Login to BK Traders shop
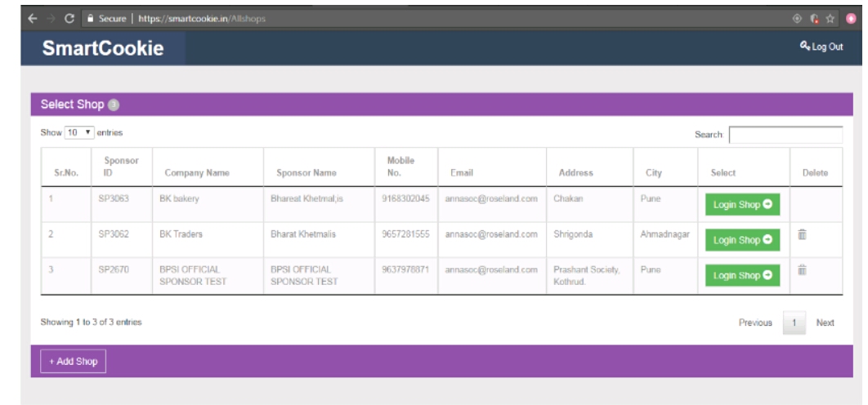 (x=742, y=239)
